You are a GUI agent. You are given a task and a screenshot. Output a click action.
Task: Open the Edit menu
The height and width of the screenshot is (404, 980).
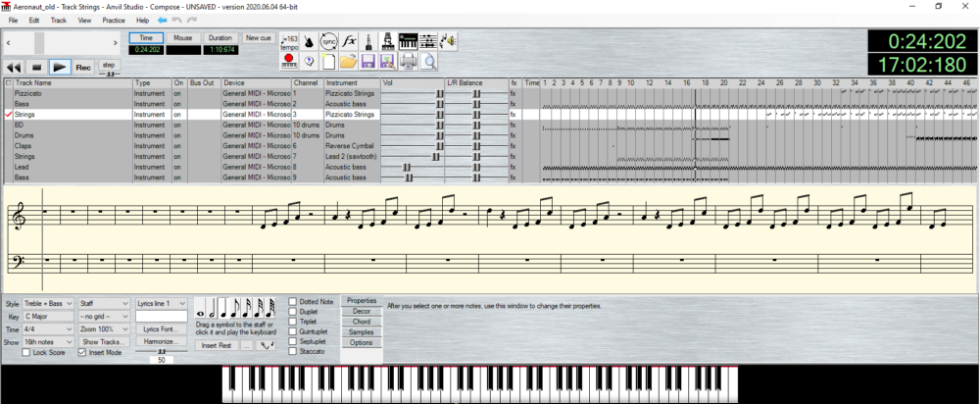[x=33, y=20]
